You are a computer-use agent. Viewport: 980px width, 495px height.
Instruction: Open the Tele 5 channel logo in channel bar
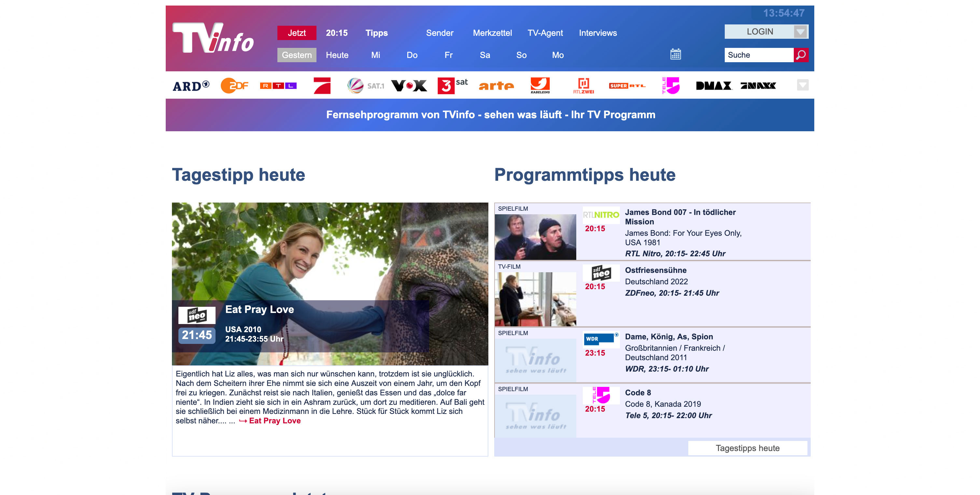click(671, 86)
